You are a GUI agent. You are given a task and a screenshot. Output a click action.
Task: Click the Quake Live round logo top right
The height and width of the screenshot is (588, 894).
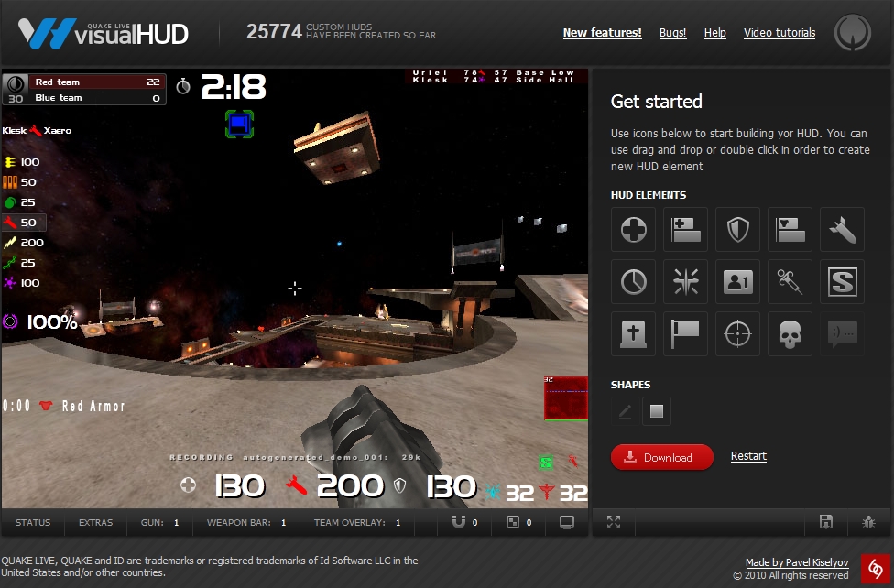click(853, 32)
